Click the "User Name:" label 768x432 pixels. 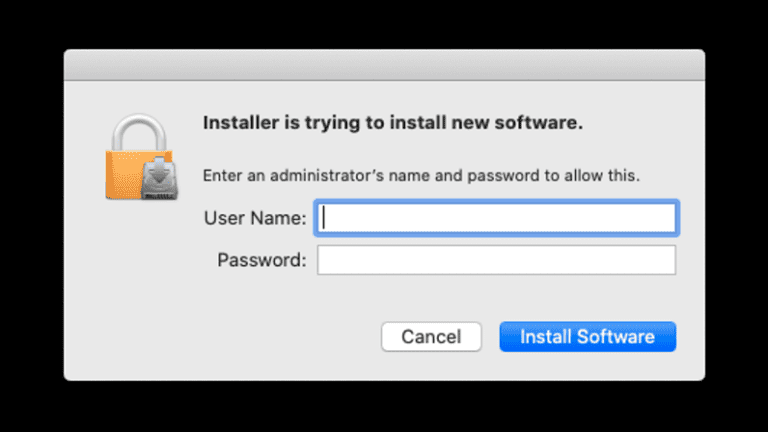tap(255, 218)
